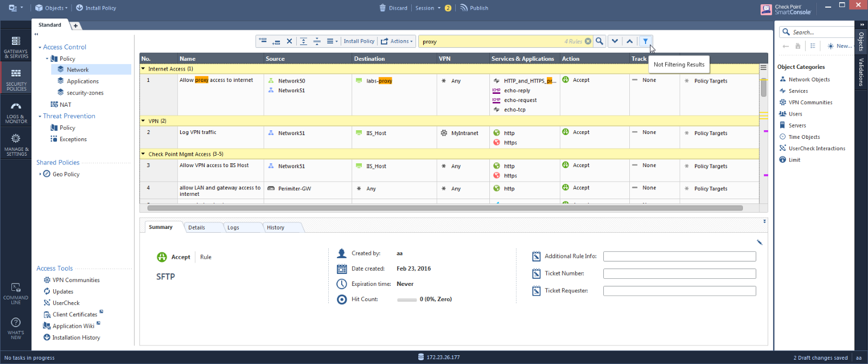The width and height of the screenshot is (868, 364).
Task: Jump to next search match
Action: tap(615, 41)
